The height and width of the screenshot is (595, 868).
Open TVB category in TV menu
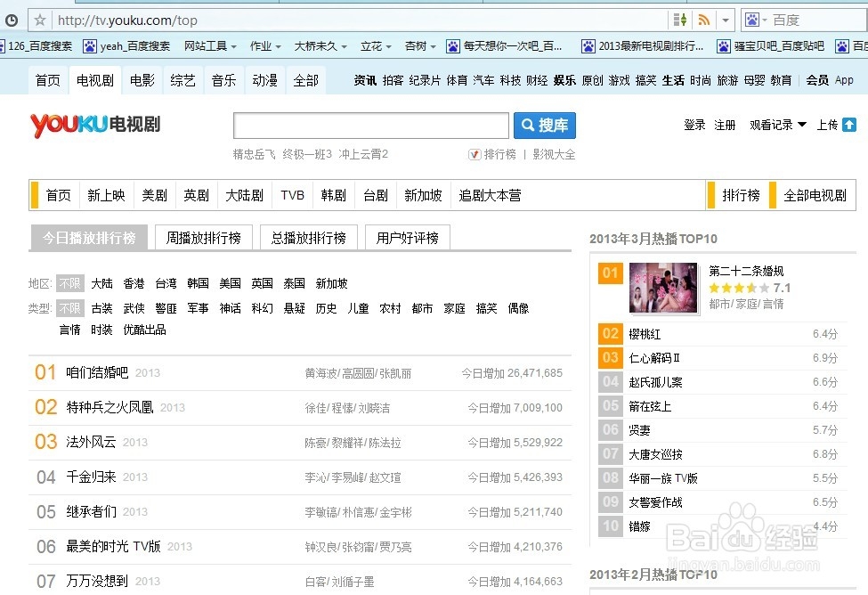[292, 195]
